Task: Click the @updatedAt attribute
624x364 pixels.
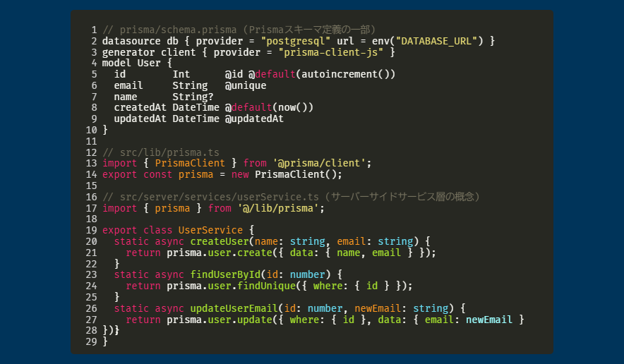Action: 254,119
